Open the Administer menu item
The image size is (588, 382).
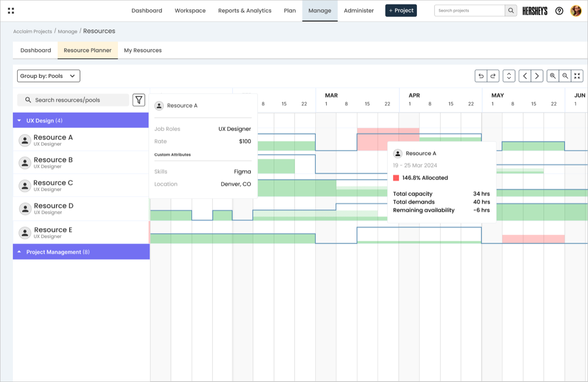click(x=359, y=10)
